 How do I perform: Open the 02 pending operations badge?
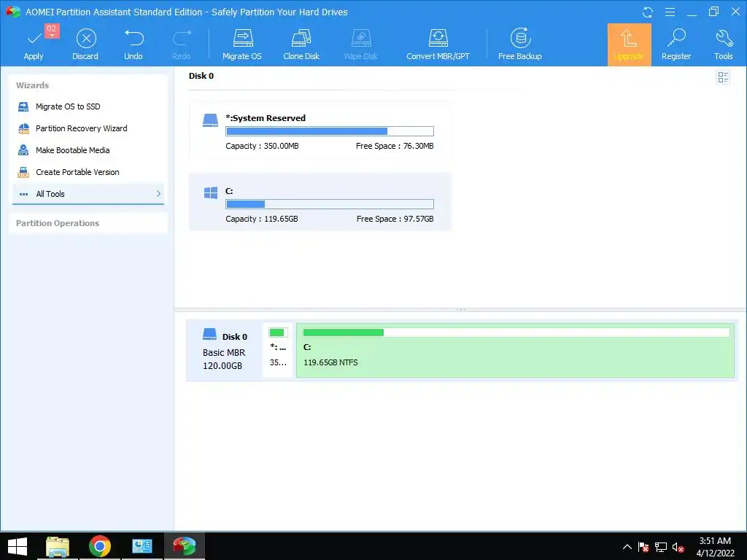coord(52,30)
